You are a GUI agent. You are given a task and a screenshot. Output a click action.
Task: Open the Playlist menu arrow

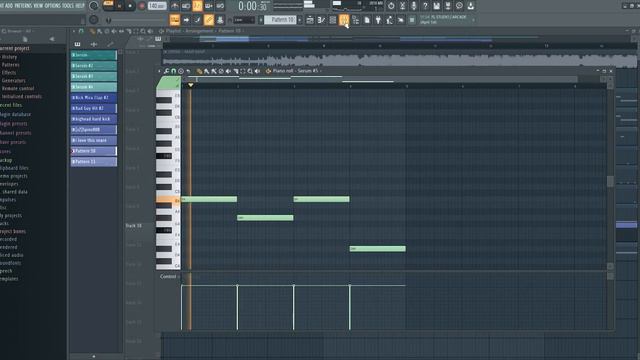click(x=74, y=31)
